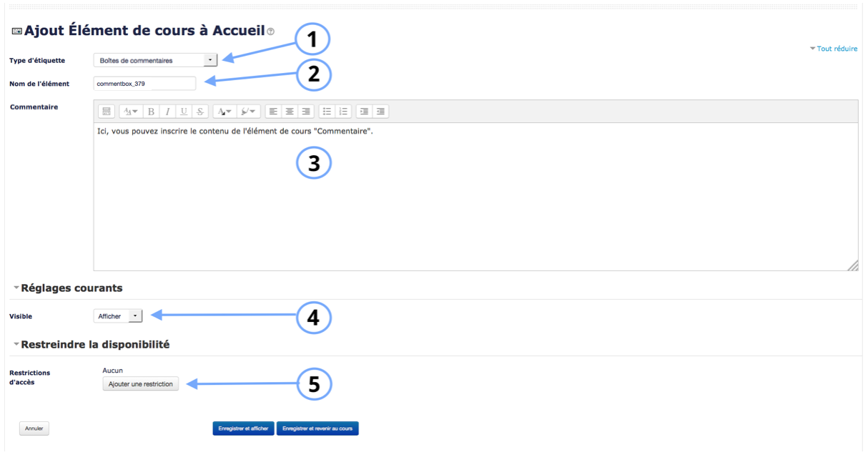
Task: Align text to the left
Action: pos(273,112)
